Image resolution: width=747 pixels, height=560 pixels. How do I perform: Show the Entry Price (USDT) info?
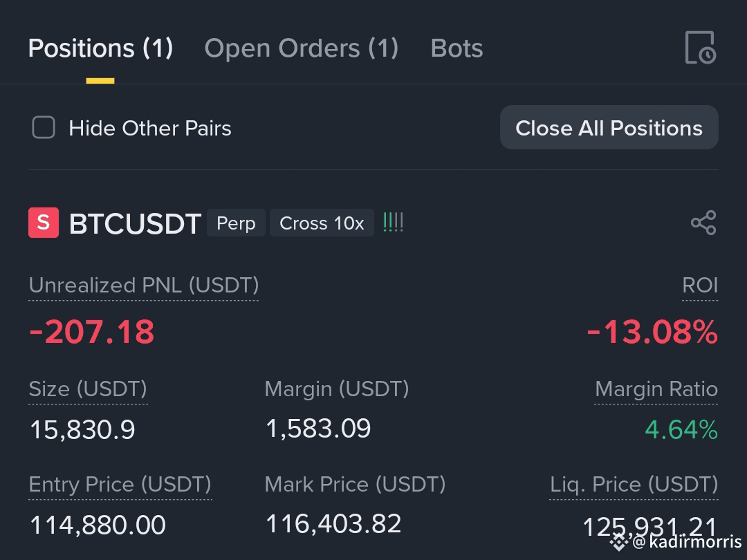(x=120, y=484)
